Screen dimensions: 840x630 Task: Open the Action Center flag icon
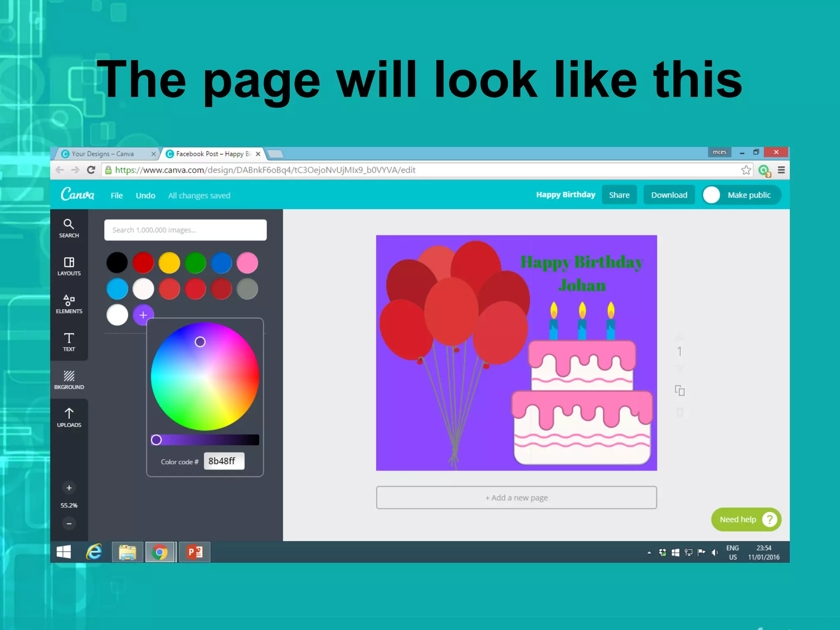pos(701,552)
